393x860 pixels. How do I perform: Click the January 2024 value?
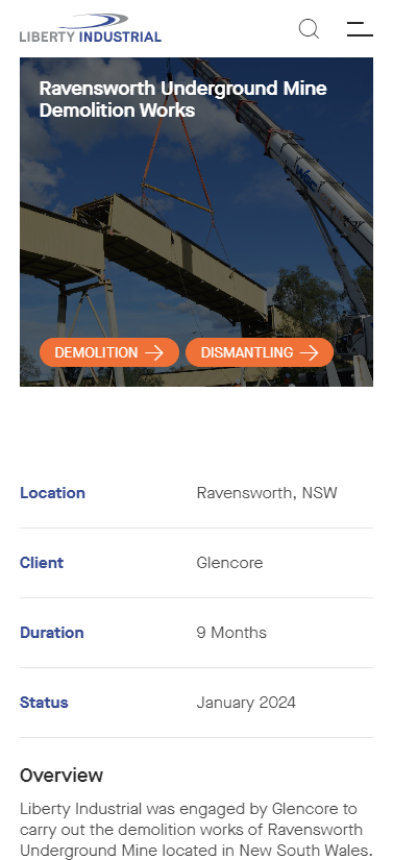(246, 702)
